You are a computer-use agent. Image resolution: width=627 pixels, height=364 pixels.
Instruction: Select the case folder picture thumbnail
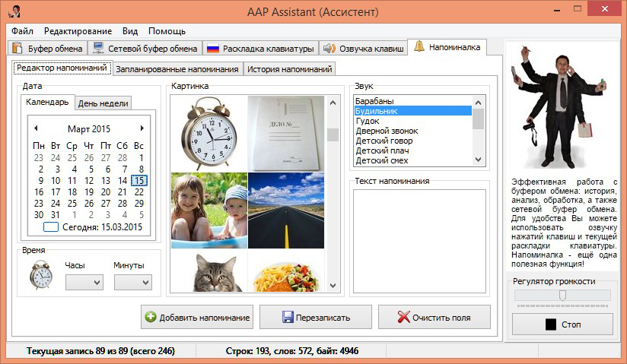tap(286, 133)
